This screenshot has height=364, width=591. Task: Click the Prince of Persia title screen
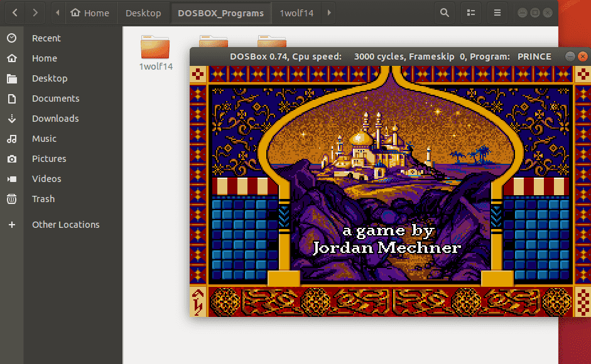coord(391,191)
